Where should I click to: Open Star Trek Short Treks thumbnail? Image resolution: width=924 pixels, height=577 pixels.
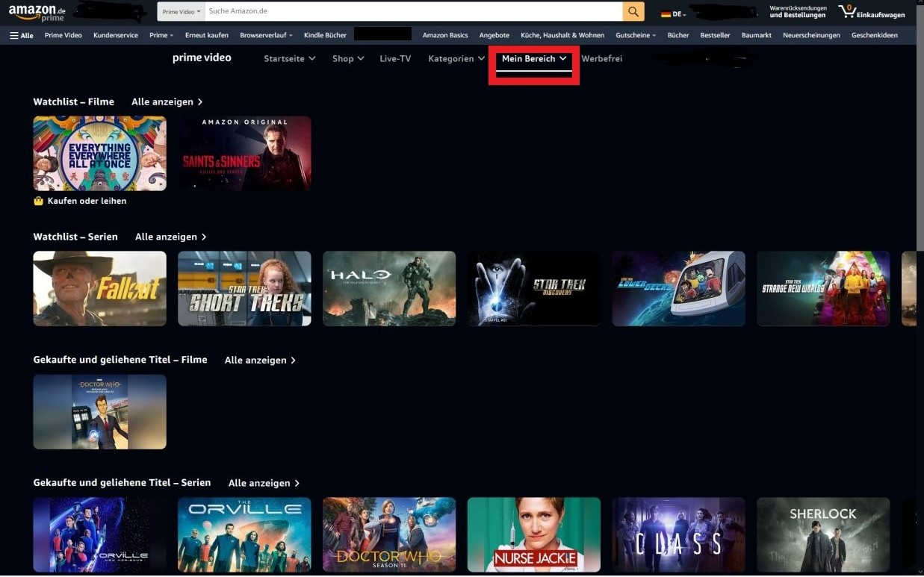(245, 288)
